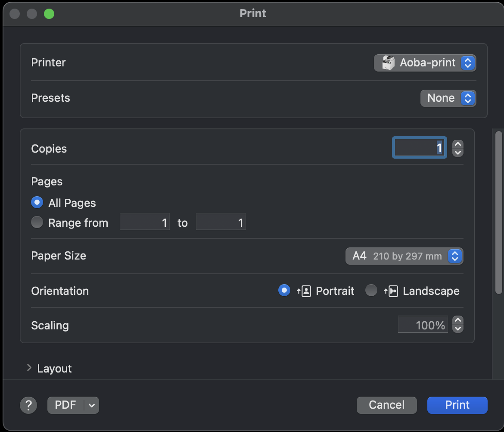Screen dimensions: 504x432
Task: Increase scaling with the stepper up arrow
Action: 458,320
